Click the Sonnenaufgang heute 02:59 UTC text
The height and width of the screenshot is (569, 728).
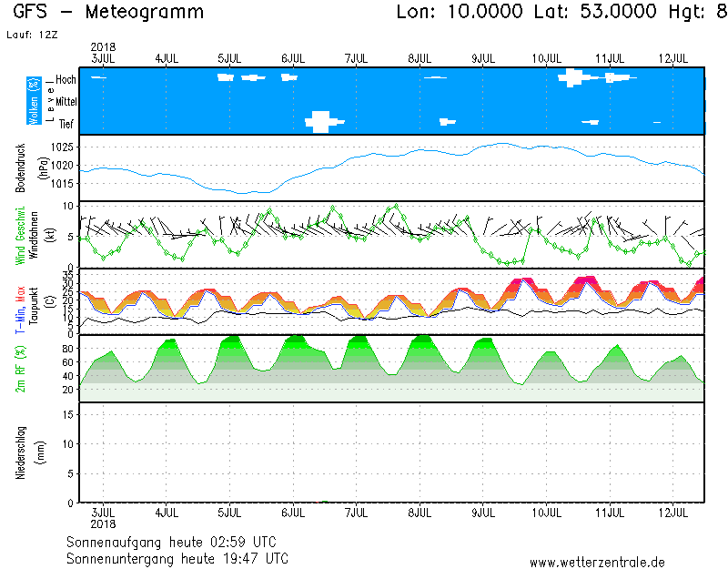click(177, 542)
